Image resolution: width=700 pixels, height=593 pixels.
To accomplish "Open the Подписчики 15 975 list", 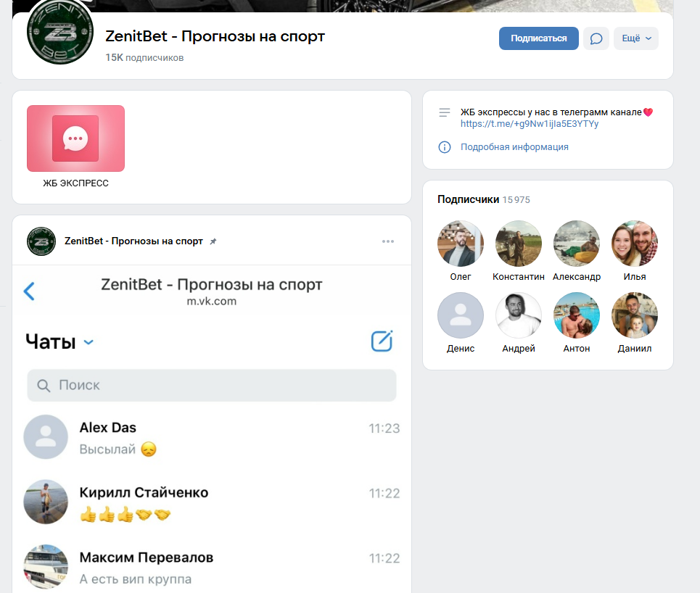I will click(483, 200).
